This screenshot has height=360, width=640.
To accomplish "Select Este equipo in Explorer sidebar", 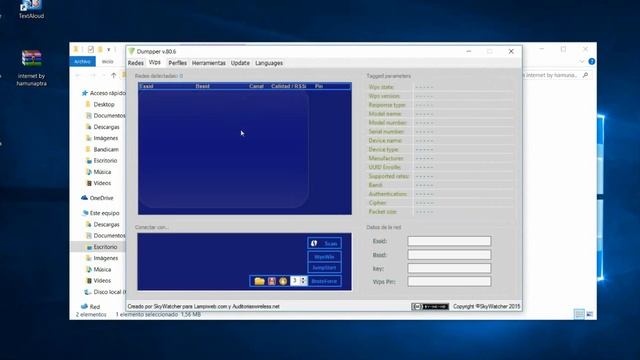I will (101, 213).
